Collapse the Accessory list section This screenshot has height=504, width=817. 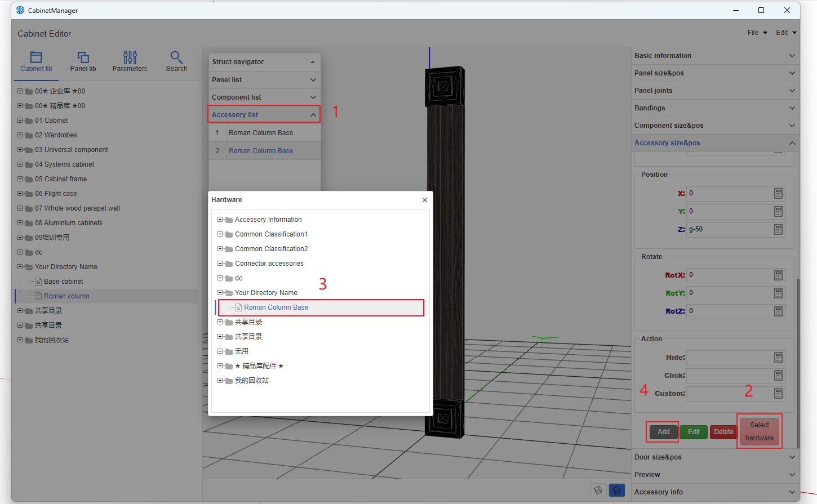coord(313,115)
